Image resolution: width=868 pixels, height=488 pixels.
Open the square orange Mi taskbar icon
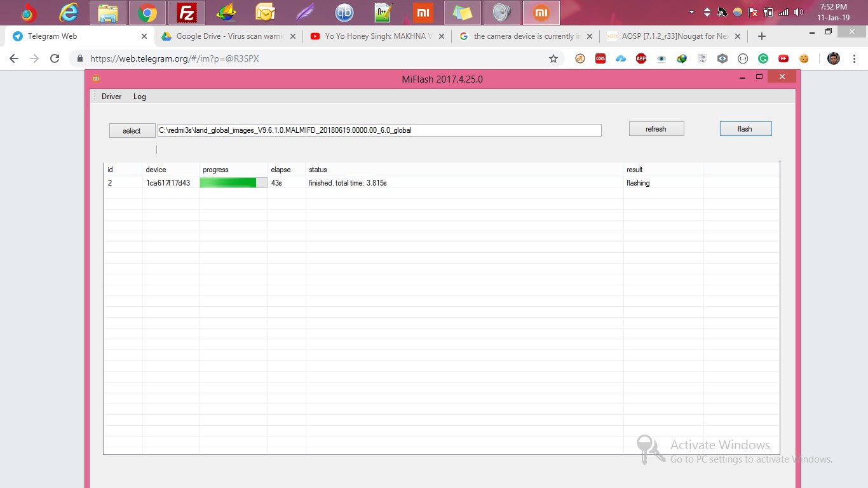[x=423, y=12]
